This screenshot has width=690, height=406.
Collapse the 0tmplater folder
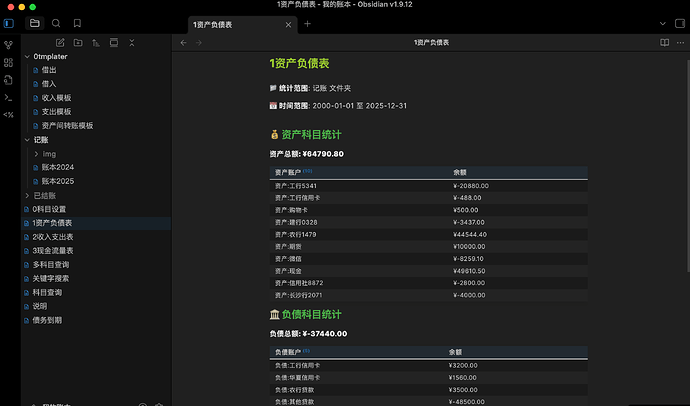[26, 57]
